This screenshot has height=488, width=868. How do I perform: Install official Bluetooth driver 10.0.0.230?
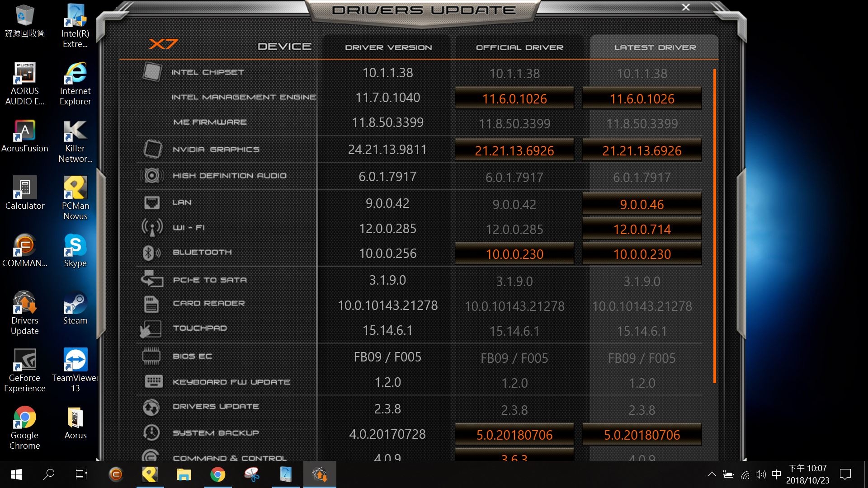pos(514,254)
